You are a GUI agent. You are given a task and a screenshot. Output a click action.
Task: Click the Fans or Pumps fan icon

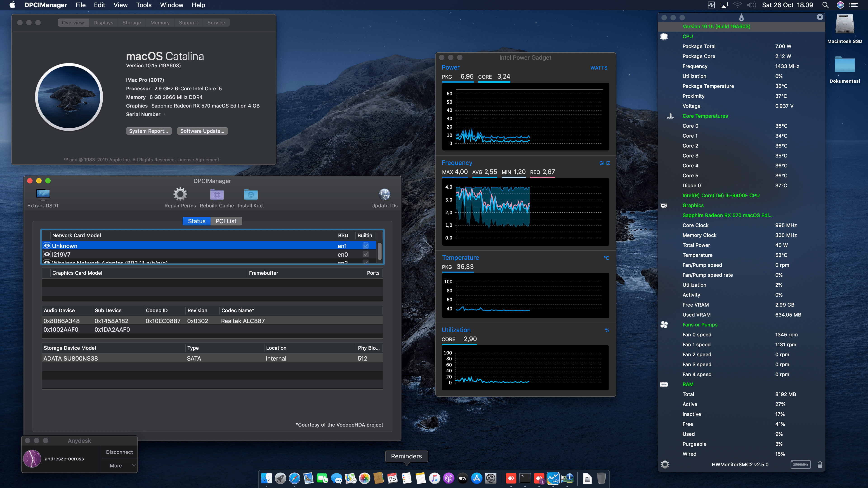coord(664,325)
